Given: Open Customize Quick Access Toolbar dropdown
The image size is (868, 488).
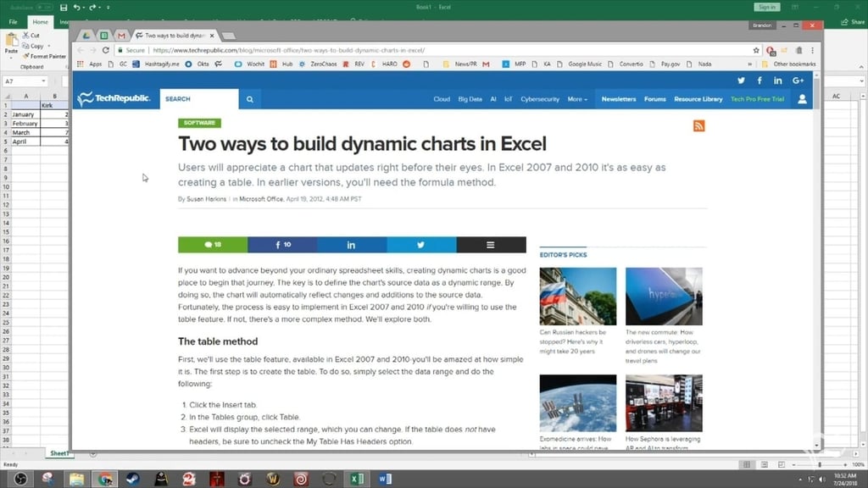Looking at the screenshot, I should [108, 8].
